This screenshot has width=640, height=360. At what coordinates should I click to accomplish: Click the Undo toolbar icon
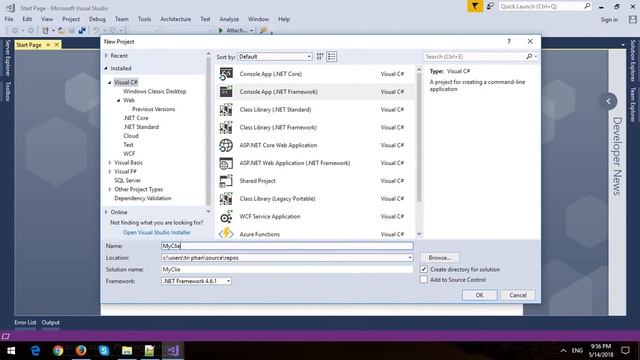tap(96, 30)
